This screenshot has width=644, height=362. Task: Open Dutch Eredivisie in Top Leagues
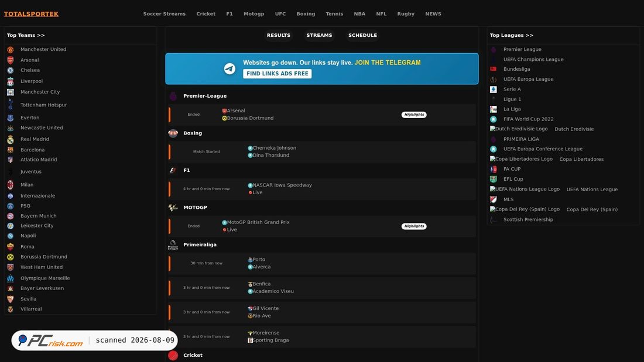[x=574, y=129]
